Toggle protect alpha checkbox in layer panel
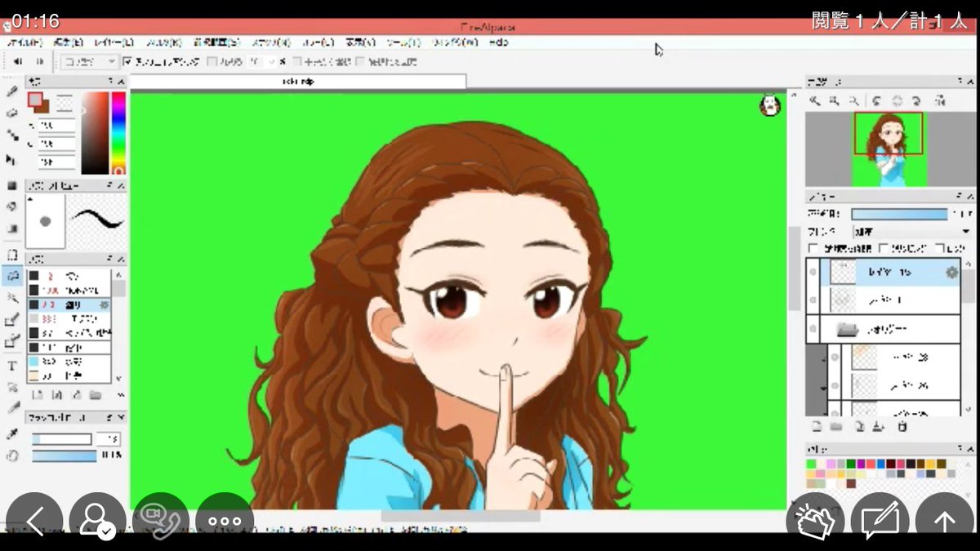 813,248
